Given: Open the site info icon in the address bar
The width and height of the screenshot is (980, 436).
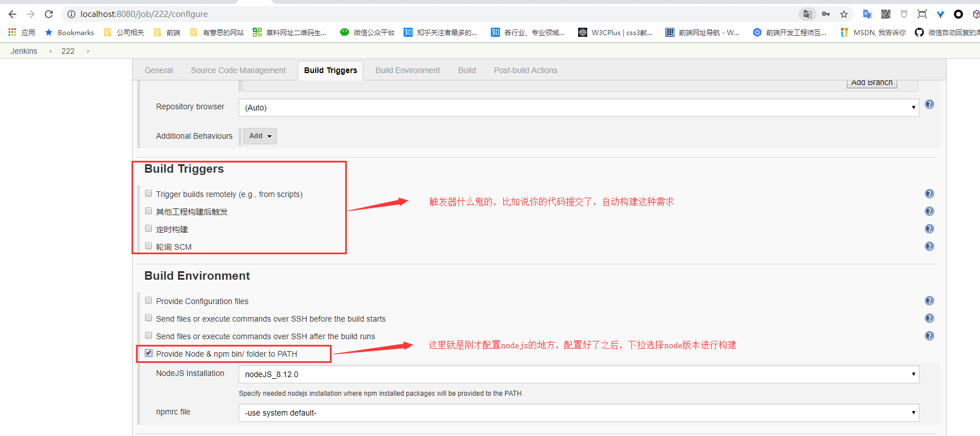Looking at the screenshot, I should click(x=71, y=14).
